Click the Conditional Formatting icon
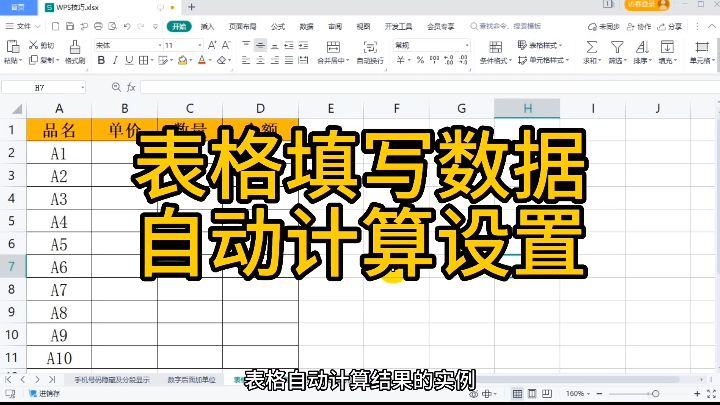 click(x=495, y=47)
